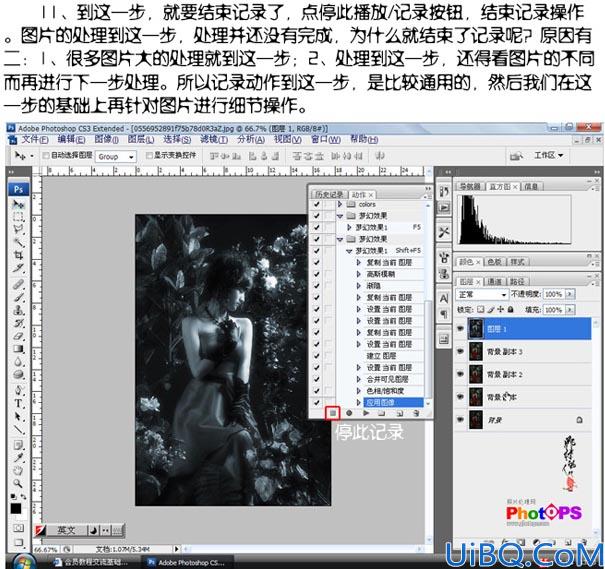Viewport: 605px width, 569px height.
Task: Select the Eraser tool
Action: click(x=18, y=336)
